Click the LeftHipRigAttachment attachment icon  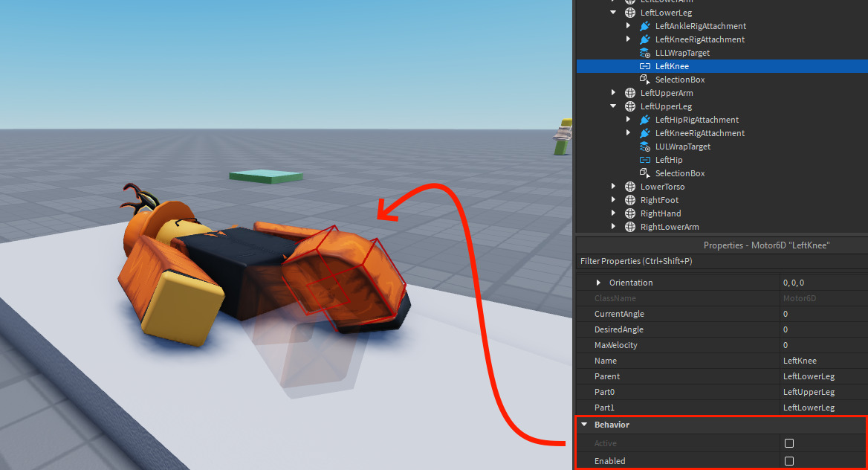pos(645,120)
